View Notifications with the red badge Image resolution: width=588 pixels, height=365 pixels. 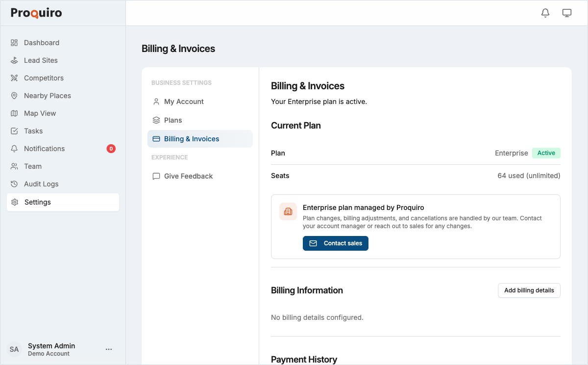(44, 148)
